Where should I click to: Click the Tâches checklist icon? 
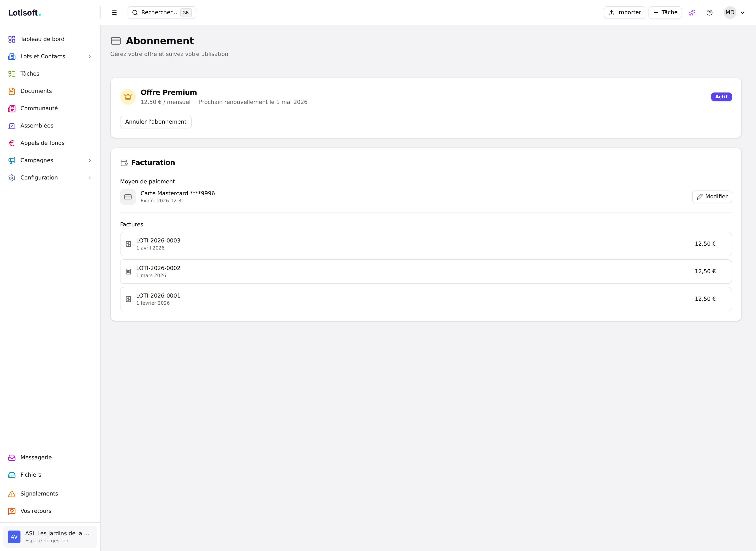(12, 74)
